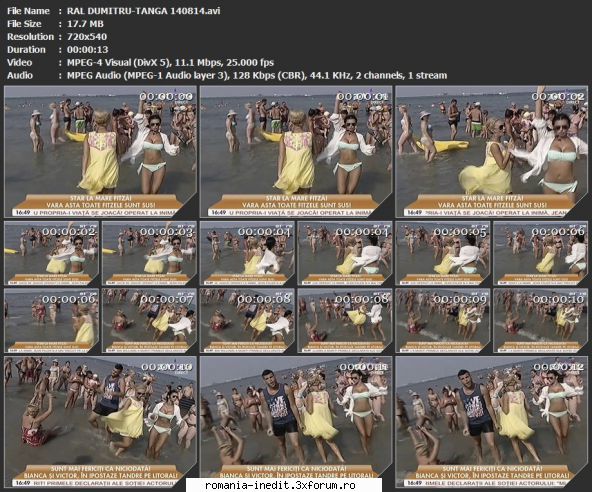
Task: Click the 'File Size' label
Action: 24,24
